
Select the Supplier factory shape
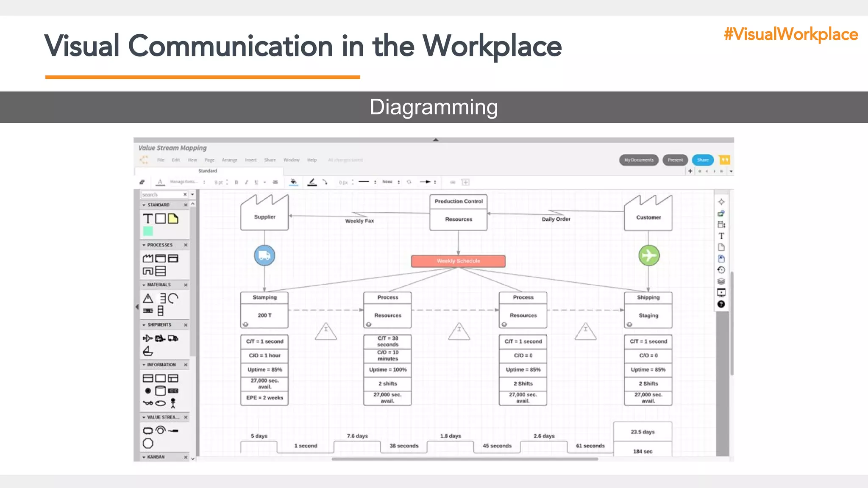(x=264, y=212)
